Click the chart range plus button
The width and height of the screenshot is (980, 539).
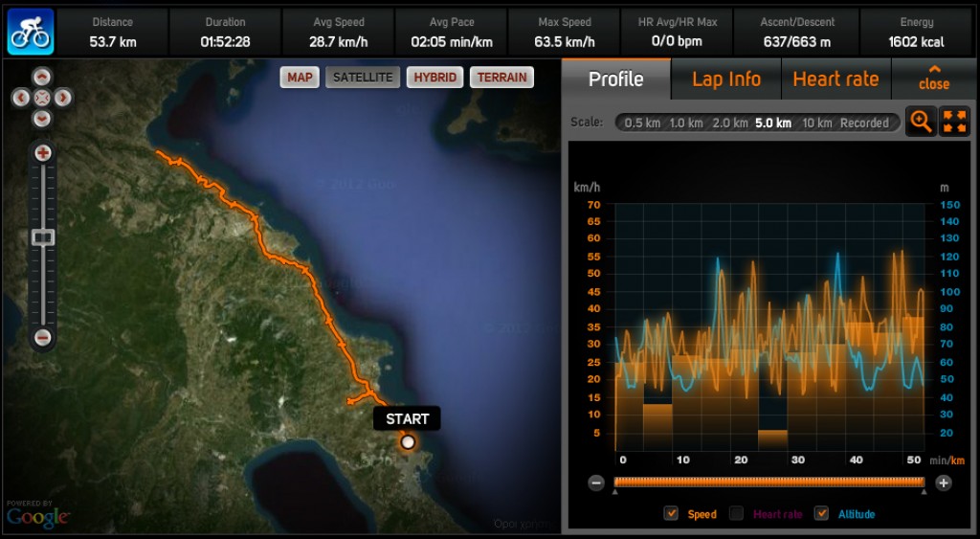[943, 483]
